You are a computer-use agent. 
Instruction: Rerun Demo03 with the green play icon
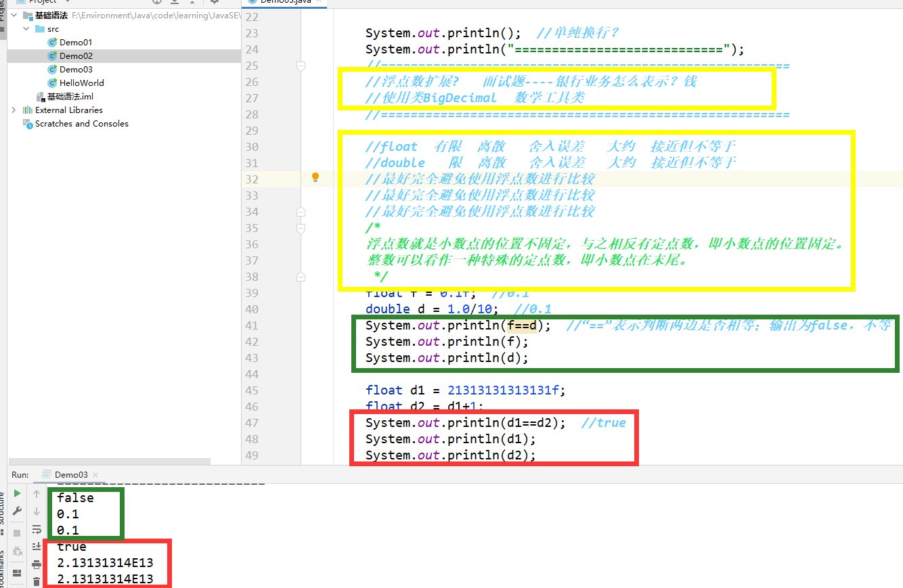click(x=18, y=494)
